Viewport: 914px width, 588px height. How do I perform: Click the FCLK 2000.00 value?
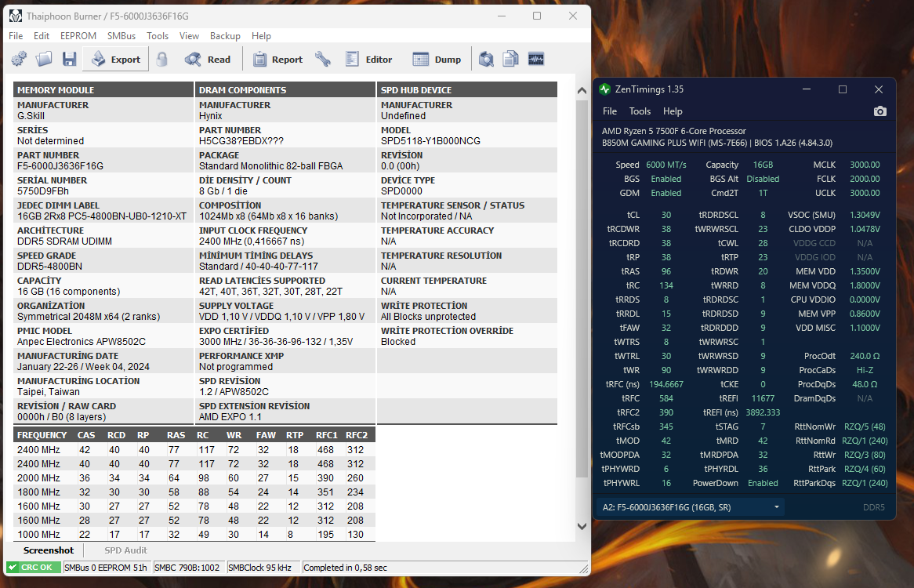click(x=865, y=179)
